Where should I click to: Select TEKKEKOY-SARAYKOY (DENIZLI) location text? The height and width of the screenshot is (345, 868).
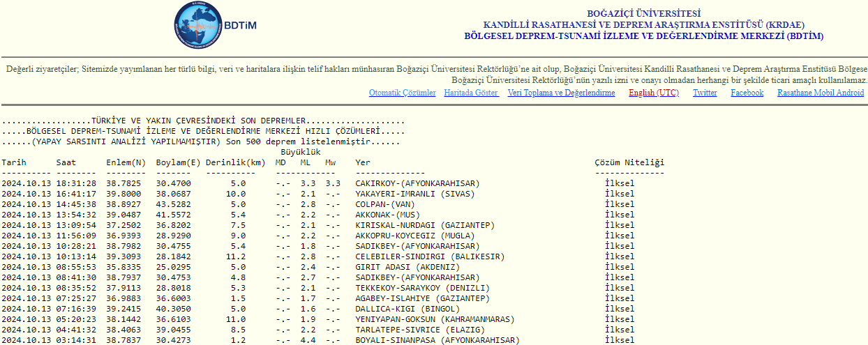[422, 288]
